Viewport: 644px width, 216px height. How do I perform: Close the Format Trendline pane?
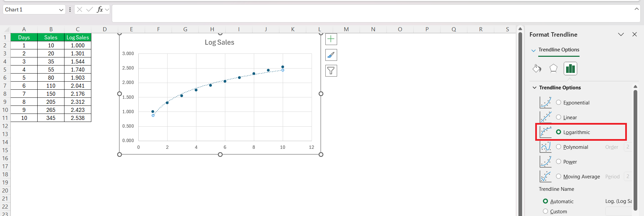pyautogui.click(x=635, y=34)
